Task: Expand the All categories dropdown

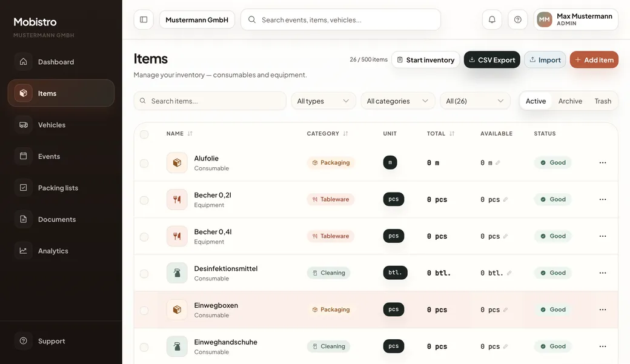Action: point(398,101)
